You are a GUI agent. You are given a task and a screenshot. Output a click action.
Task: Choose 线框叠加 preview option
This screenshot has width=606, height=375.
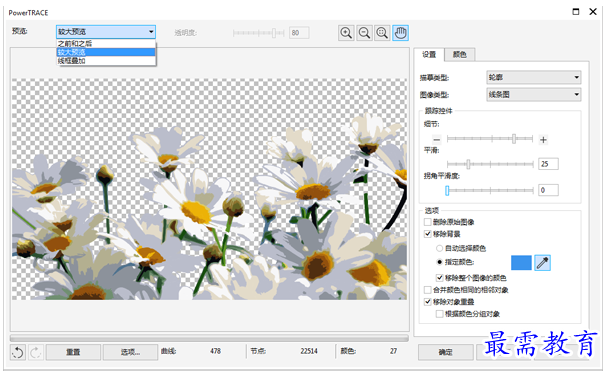pos(106,61)
